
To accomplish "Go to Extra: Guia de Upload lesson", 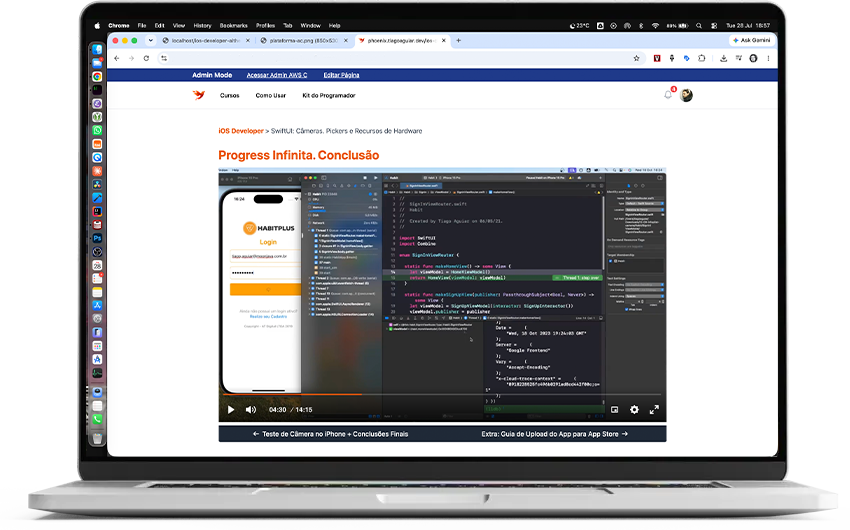I will pyautogui.click(x=555, y=434).
